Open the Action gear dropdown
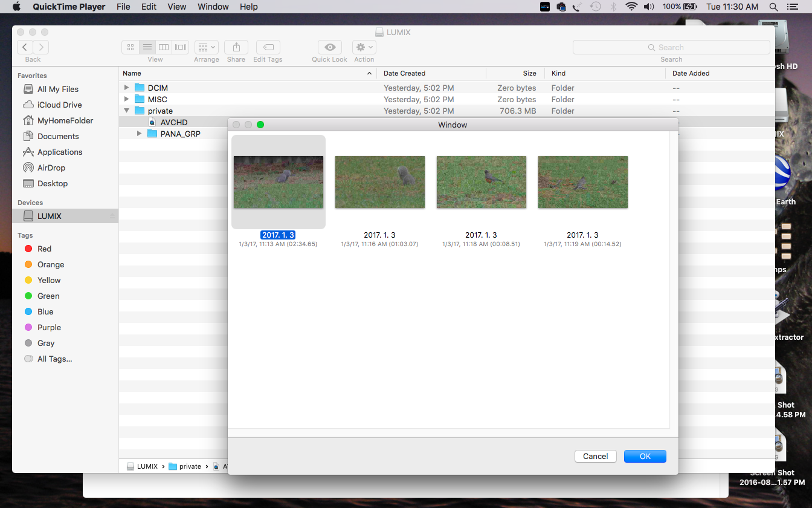Screen dimensions: 812x508 364,47
